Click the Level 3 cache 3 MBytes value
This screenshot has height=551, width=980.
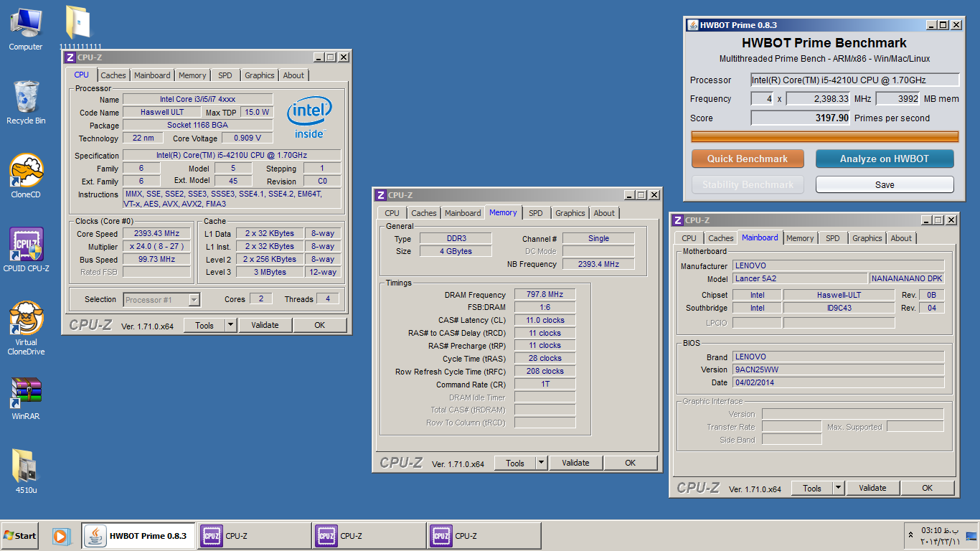click(269, 272)
